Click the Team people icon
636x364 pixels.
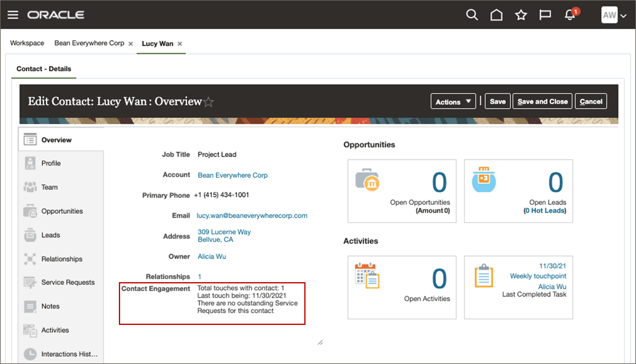30,187
